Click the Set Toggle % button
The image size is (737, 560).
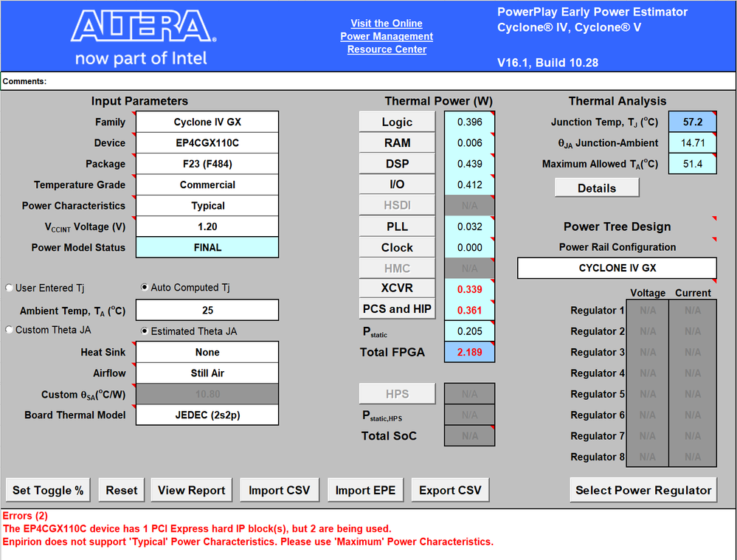(x=48, y=491)
